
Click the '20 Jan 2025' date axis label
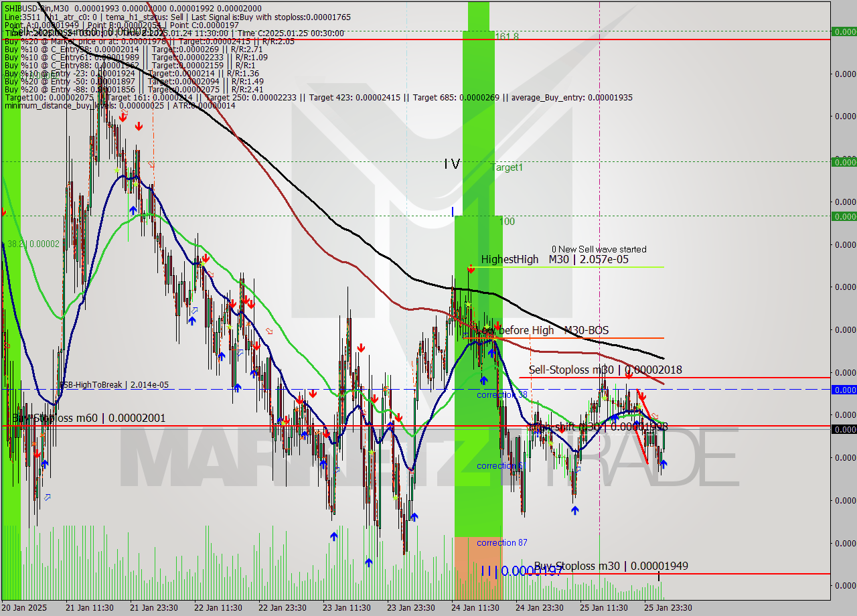click(x=25, y=607)
